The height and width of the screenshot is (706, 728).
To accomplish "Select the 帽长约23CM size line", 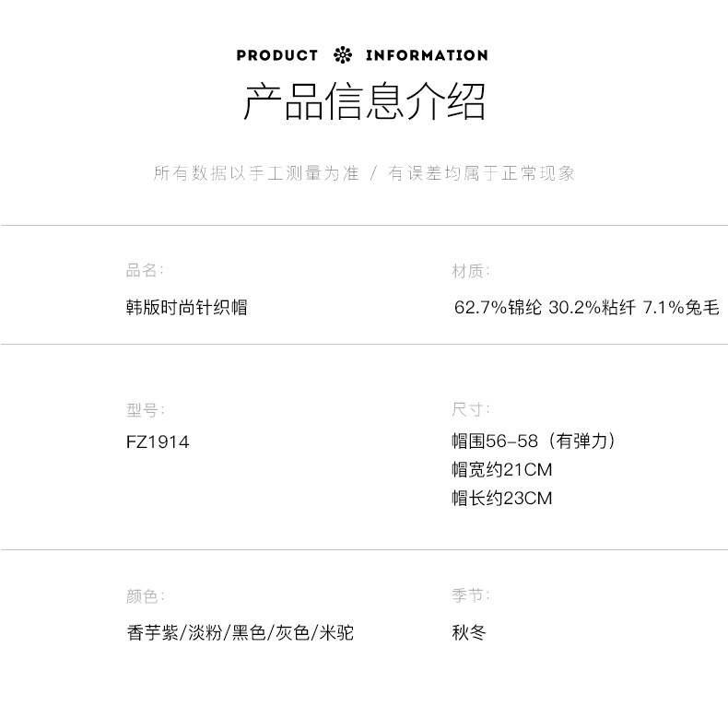I will coord(501,499).
